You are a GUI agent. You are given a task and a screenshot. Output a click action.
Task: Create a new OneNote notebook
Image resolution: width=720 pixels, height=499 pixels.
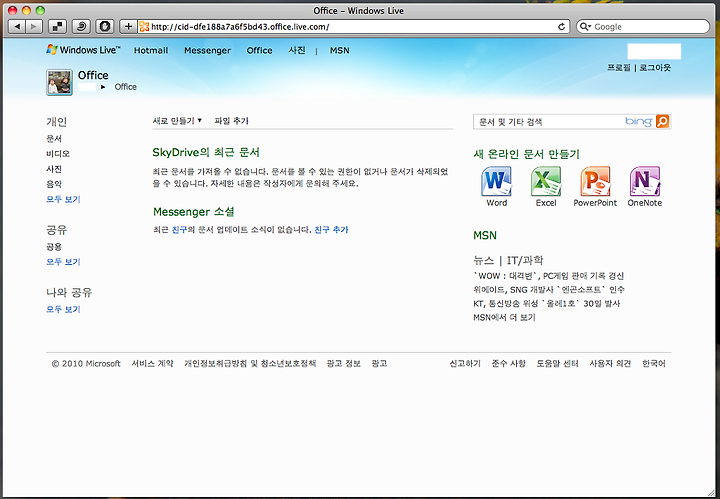[x=645, y=187]
